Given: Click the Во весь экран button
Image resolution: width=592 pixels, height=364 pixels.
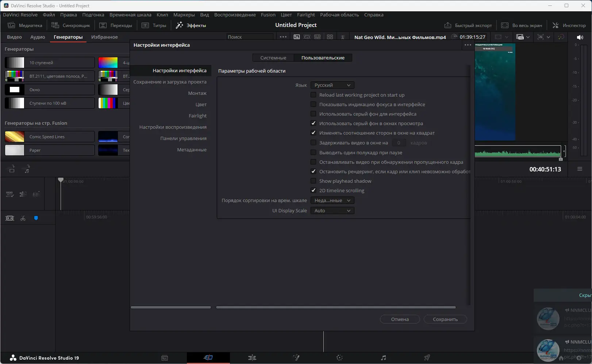Looking at the screenshot, I should tap(522, 25).
